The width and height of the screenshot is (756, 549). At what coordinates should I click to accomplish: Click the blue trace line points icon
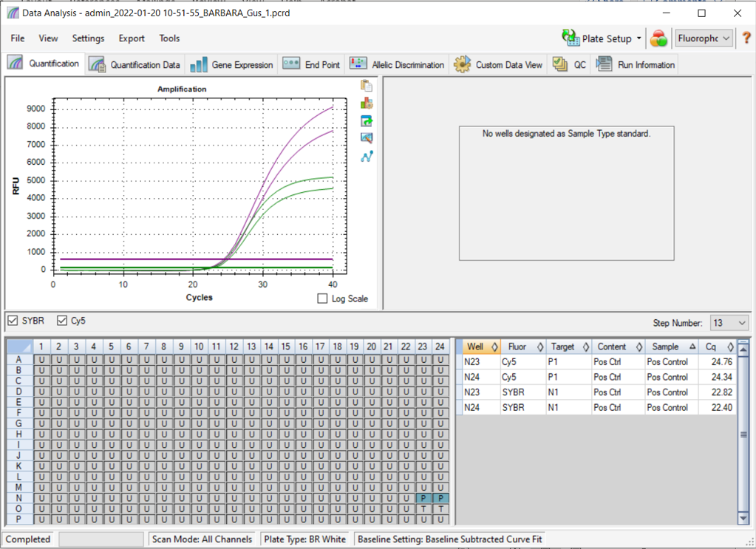click(x=367, y=156)
